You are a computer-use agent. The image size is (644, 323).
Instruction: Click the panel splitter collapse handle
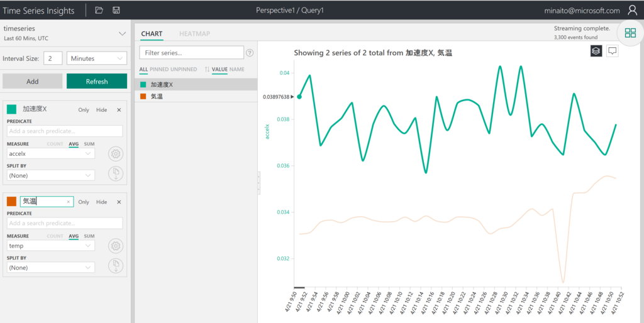[258, 183]
